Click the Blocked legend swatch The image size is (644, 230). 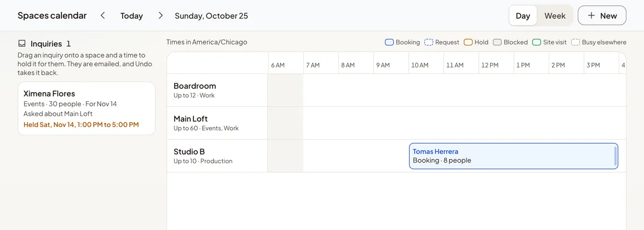pyautogui.click(x=497, y=42)
